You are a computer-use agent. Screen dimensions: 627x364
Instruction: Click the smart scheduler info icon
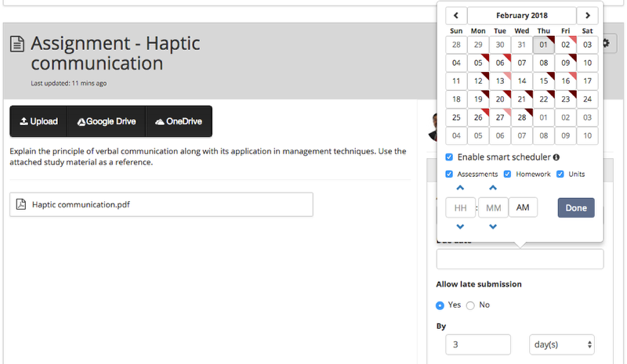(556, 157)
